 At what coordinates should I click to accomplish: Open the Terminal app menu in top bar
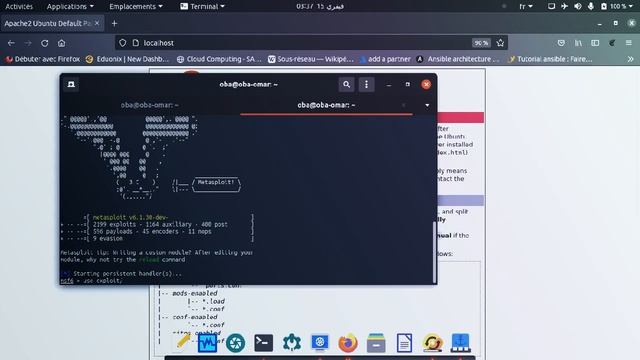pyautogui.click(x=202, y=6)
